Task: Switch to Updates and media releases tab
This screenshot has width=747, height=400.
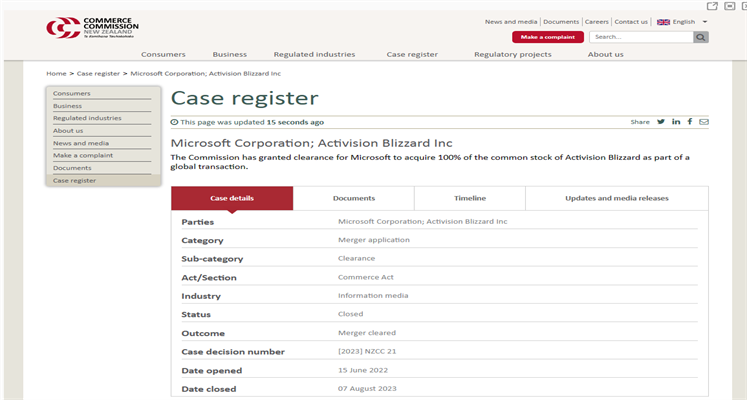Action: click(x=616, y=198)
